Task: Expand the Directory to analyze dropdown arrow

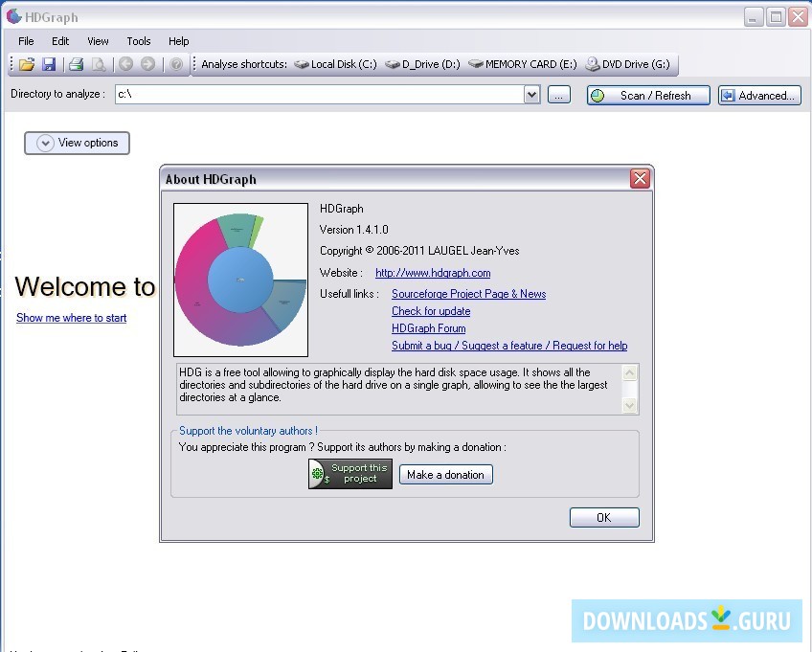Action: (x=531, y=95)
